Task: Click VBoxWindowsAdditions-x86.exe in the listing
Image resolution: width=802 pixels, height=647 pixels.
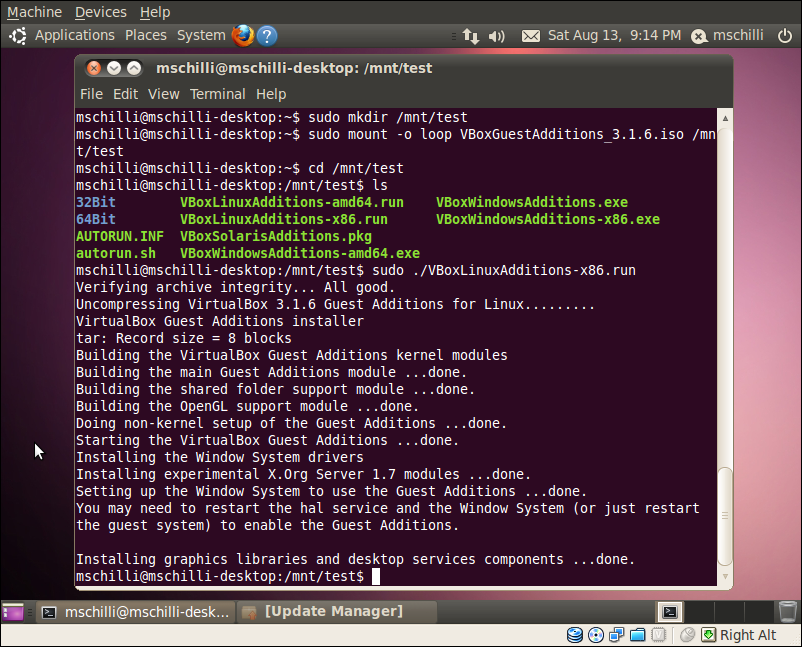Action: click(x=548, y=219)
